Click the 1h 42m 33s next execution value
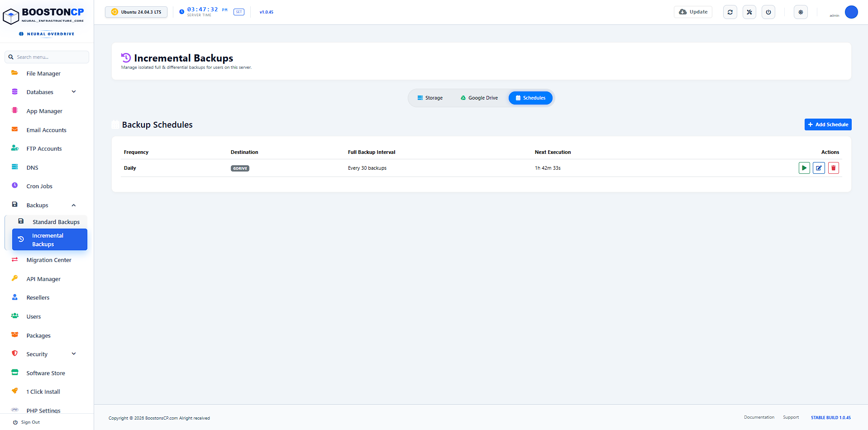868x430 pixels. pyautogui.click(x=548, y=168)
